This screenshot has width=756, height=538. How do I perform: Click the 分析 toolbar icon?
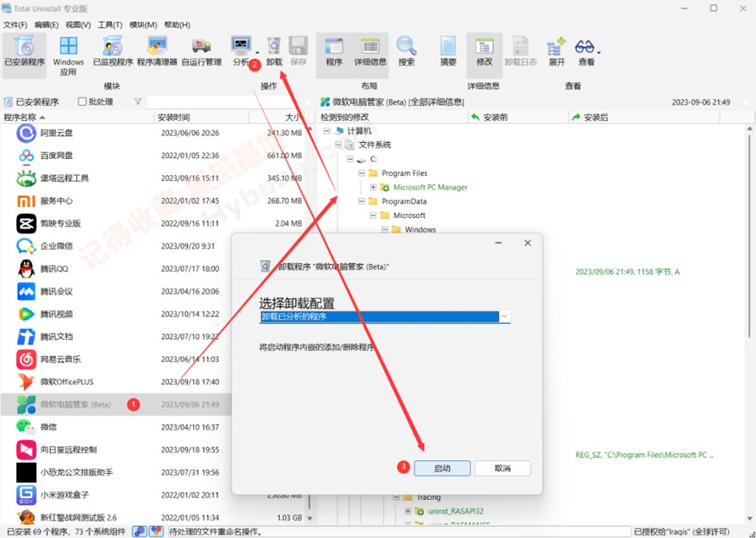[241, 52]
